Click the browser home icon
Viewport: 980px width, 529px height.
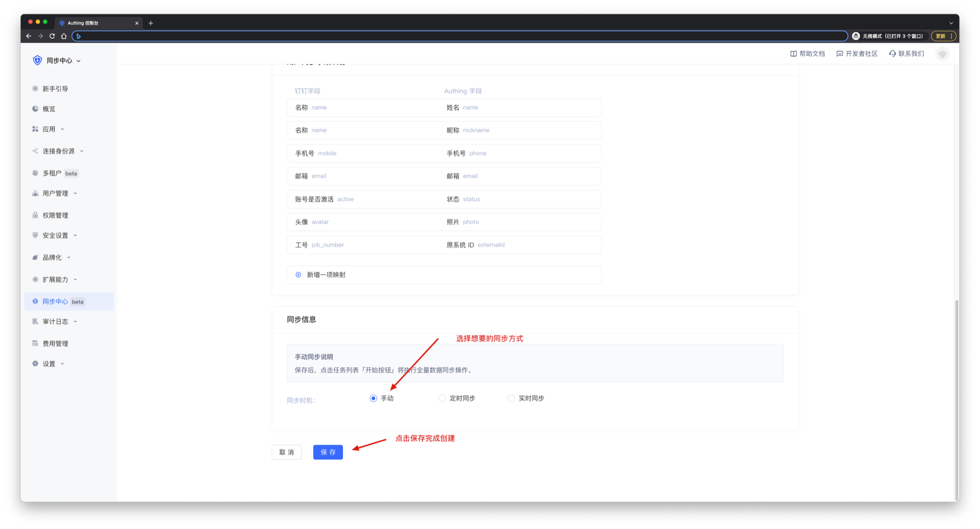[64, 36]
